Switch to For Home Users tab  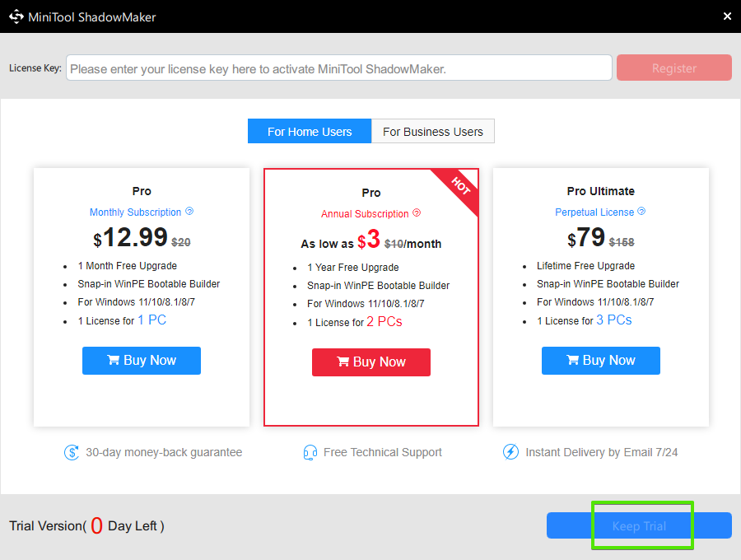pyautogui.click(x=310, y=132)
